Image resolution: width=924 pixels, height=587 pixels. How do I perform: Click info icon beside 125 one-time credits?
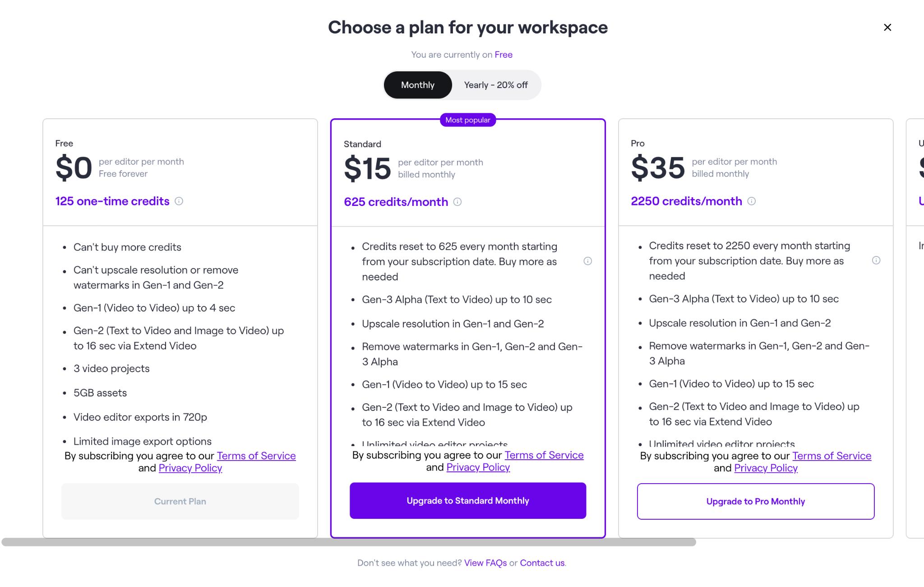pos(179,201)
